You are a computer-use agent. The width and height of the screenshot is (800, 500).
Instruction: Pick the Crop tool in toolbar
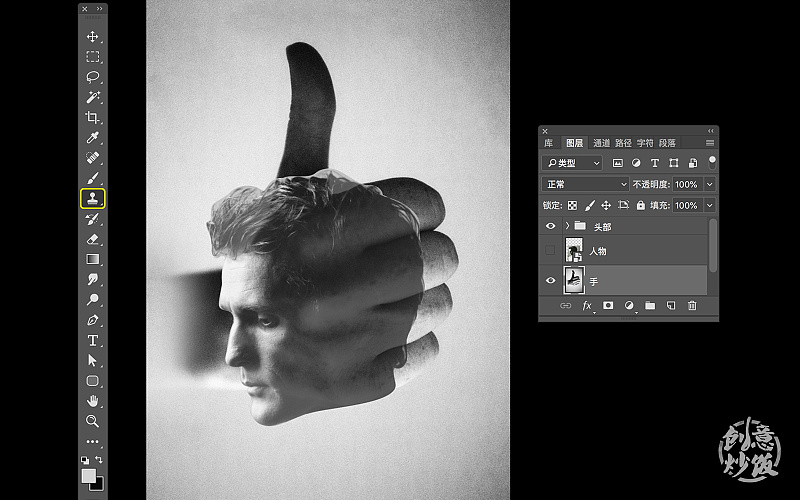[x=93, y=117]
